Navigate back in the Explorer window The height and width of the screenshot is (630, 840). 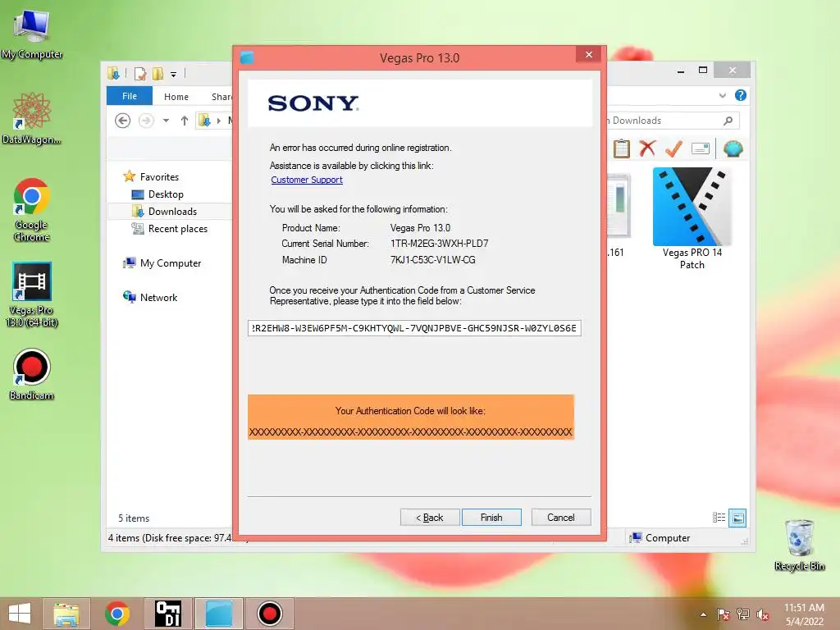point(123,121)
